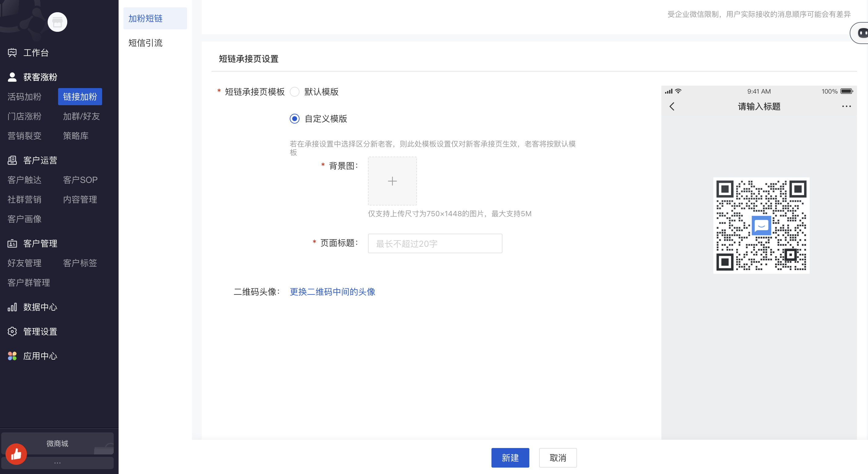868x474 pixels.
Task: Click the 应用中心 colorful icon
Action: tap(12, 356)
